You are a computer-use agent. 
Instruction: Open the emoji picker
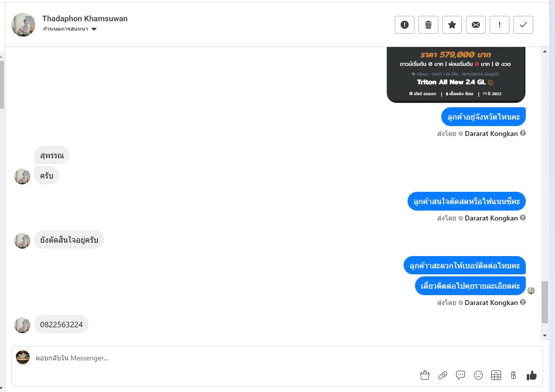[x=478, y=375]
